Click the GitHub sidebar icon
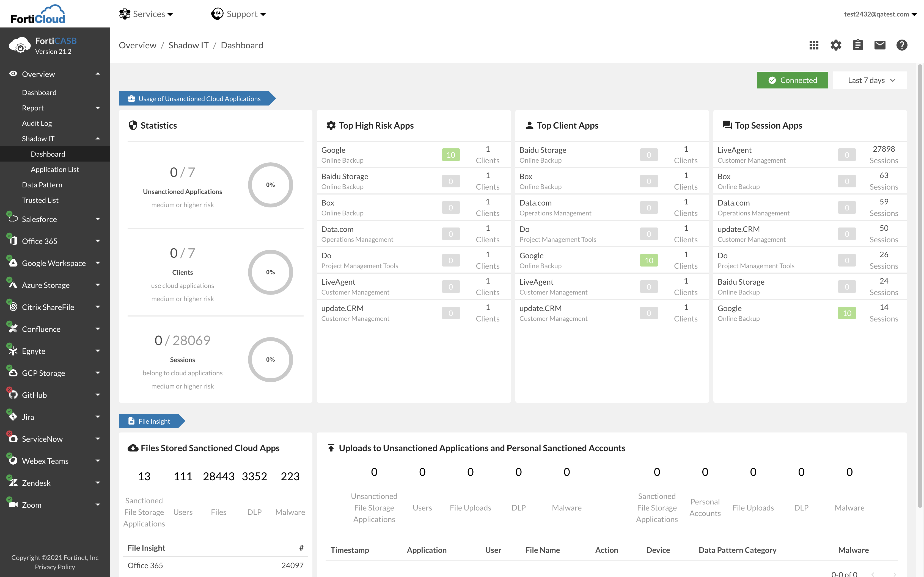Screen dimensions: 924x577 coord(13,395)
